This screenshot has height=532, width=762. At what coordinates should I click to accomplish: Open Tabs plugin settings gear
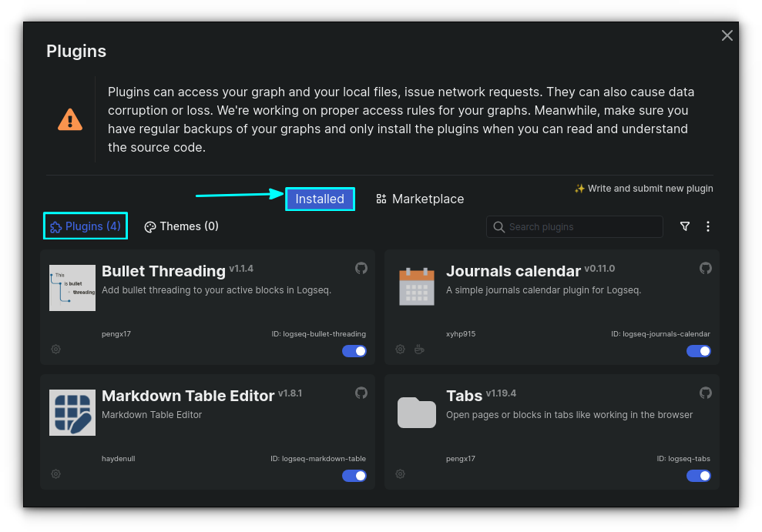tap(400, 474)
